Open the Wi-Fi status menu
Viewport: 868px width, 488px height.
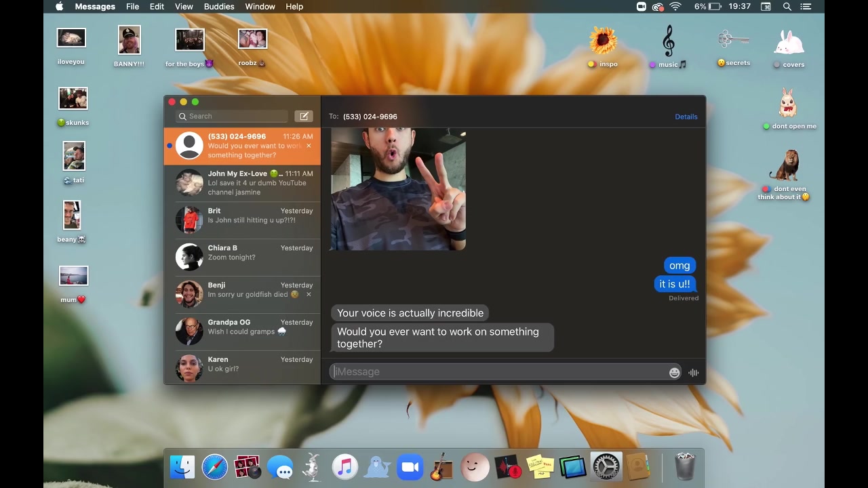coord(675,6)
